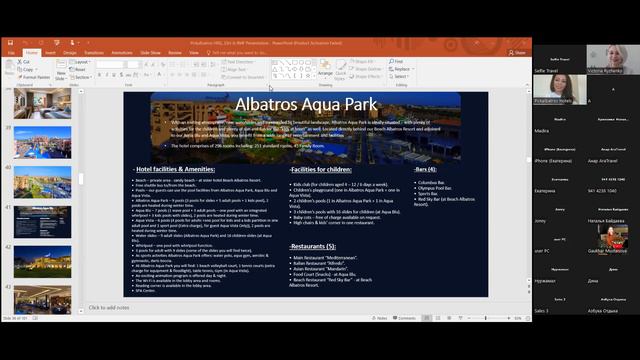
Task: Open Reading View from status bar
Action: pos(449,318)
